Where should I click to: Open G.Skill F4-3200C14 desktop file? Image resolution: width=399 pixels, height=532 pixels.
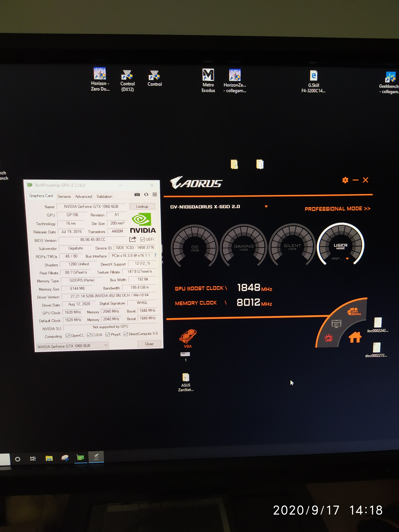(x=313, y=82)
